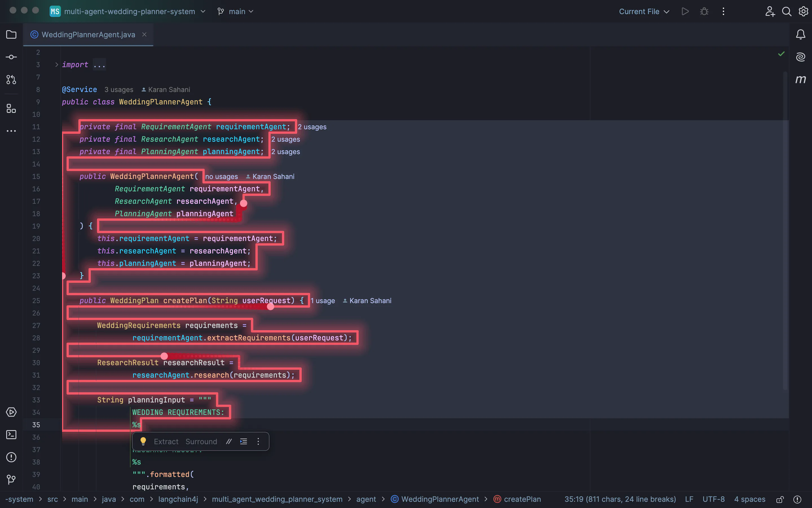Image resolution: width=812 pixels, height=508 pixels.
Task: Open problems indicator in status bar
Action: click(x=797, y=499)
